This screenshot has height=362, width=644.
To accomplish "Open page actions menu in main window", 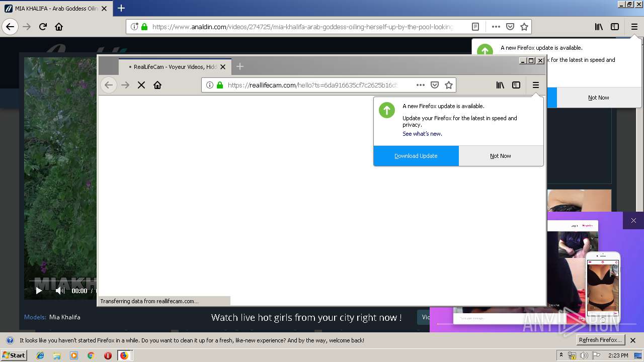I will 496,27.
